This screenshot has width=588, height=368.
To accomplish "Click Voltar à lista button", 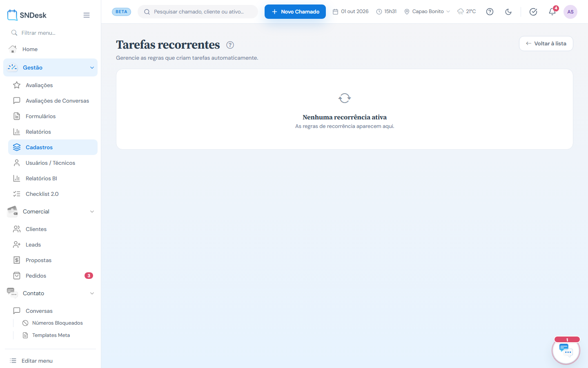I will click(546, 44).
